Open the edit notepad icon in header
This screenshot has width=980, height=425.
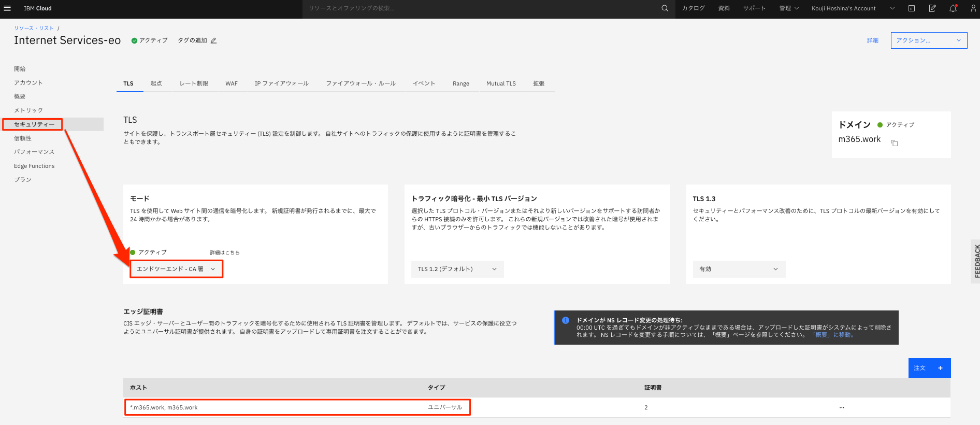point(932,8)
